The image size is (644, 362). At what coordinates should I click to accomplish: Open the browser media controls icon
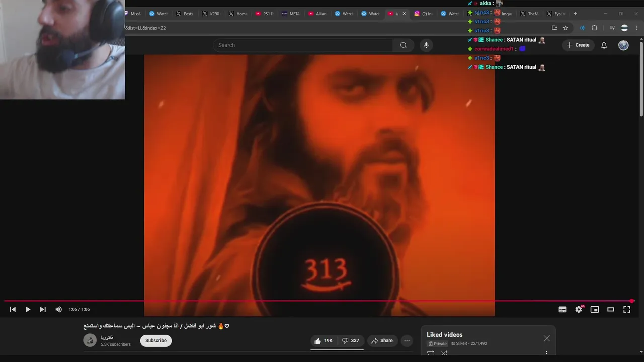[612, 28]
